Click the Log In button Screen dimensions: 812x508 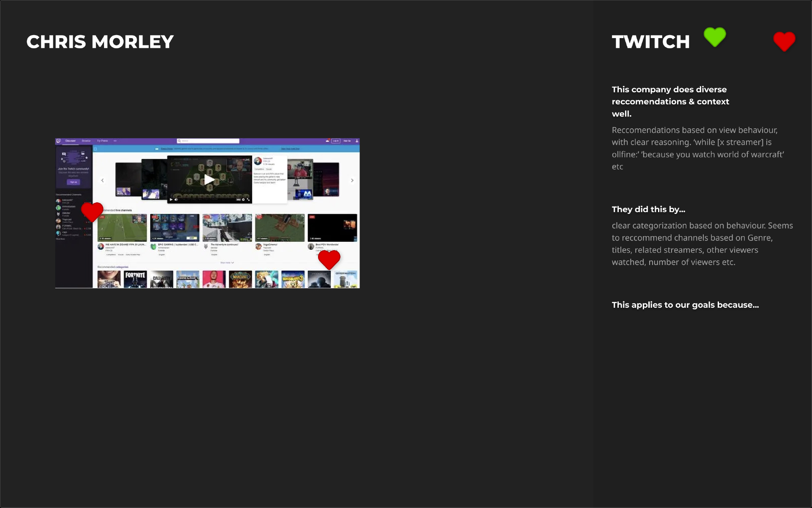pyautogui.click(x=336, y=141)
